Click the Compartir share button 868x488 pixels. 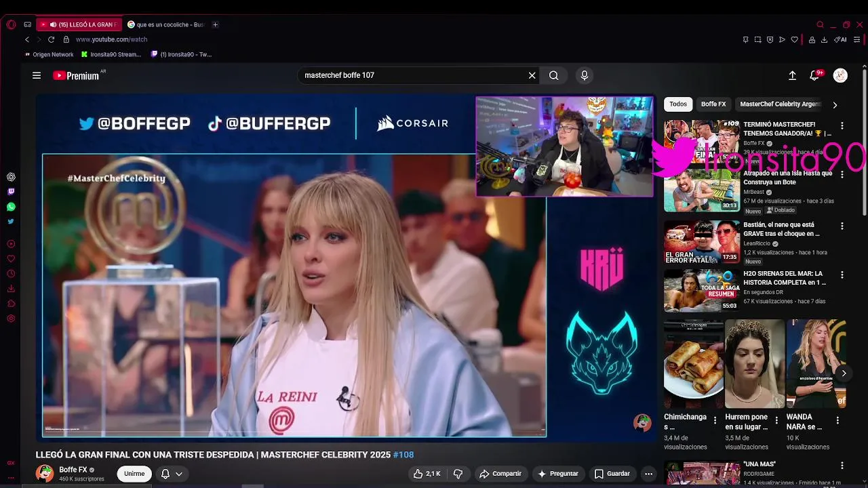(x=500, y=474)
